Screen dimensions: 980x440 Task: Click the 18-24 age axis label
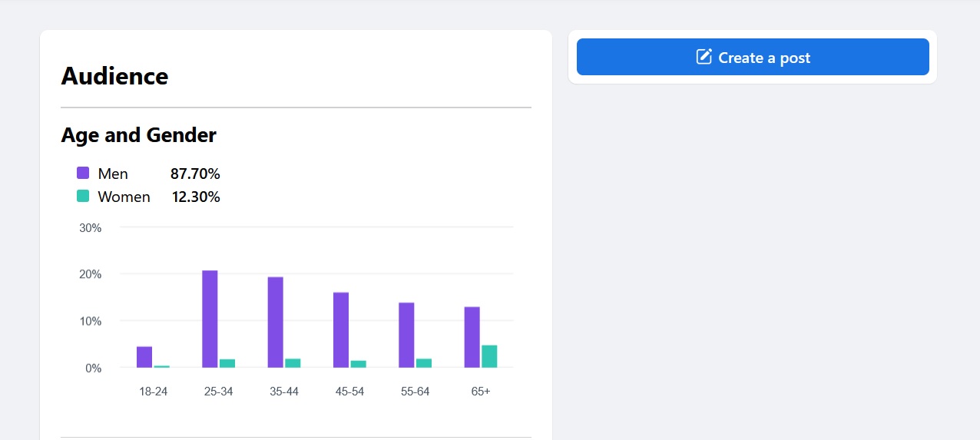153,391
